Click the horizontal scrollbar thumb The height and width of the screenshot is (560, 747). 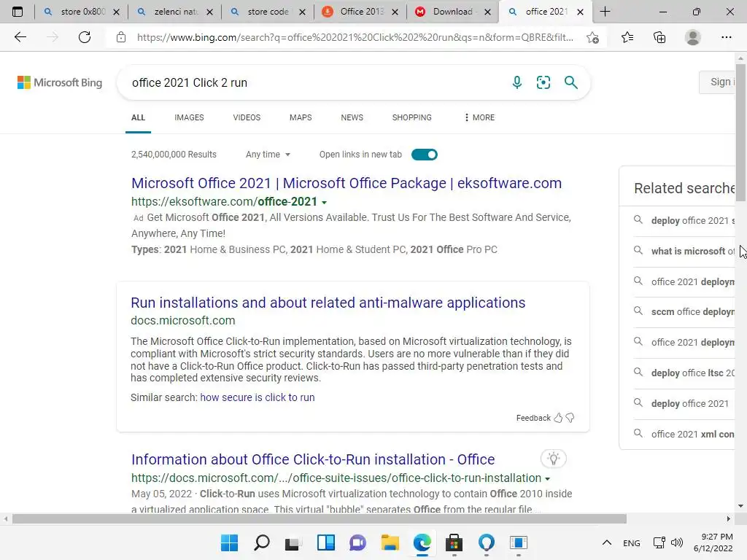tap(320, 518)
